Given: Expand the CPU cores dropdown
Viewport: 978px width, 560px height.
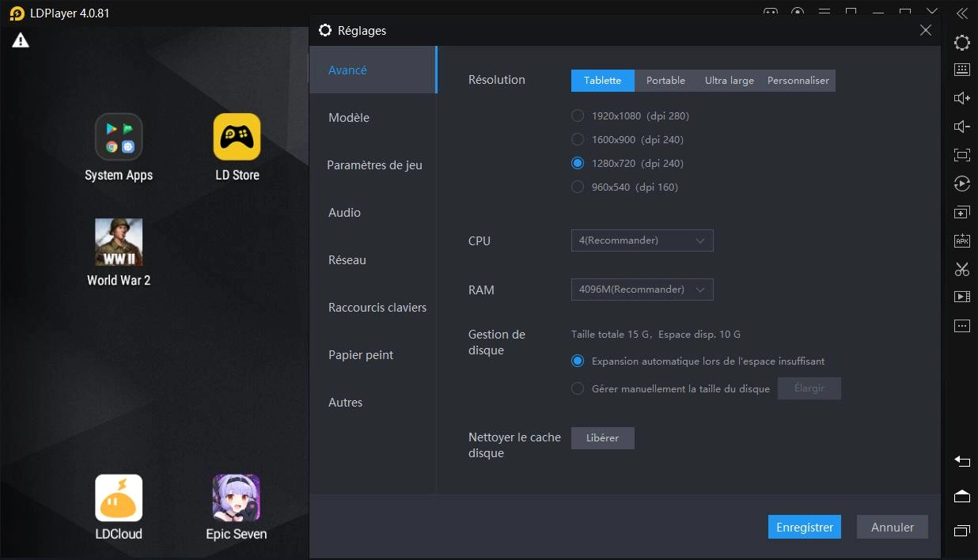Looking at the screenshot, I should (642, 240).
